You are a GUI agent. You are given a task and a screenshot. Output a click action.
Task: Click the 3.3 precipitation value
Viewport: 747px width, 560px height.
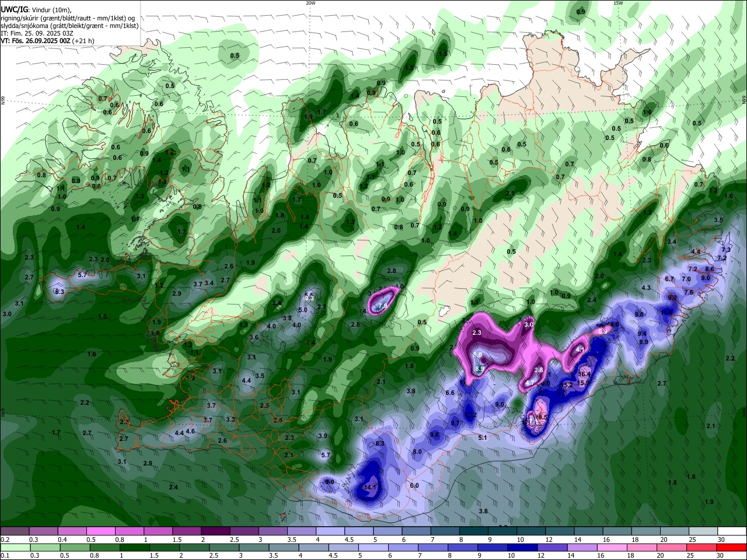[231, 419]
